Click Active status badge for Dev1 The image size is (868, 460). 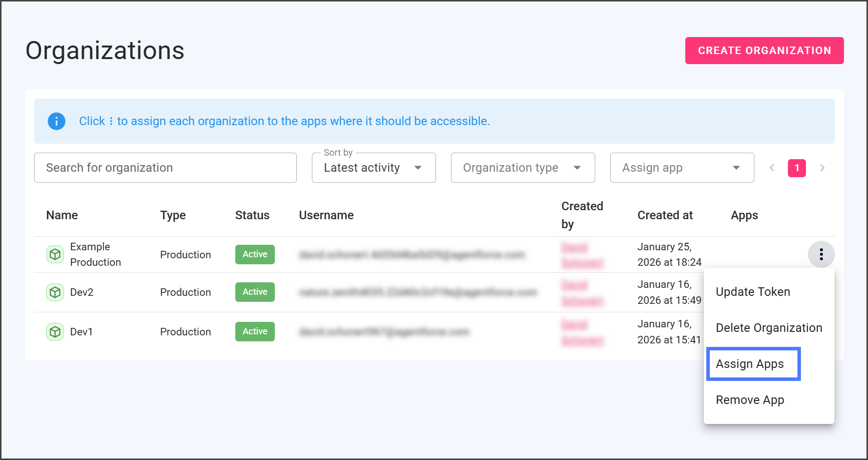tap(255, 331)
